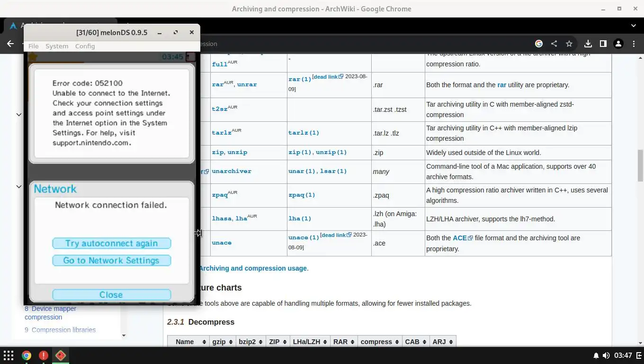Open the zpaq(1) man page link

coord(302,195)
